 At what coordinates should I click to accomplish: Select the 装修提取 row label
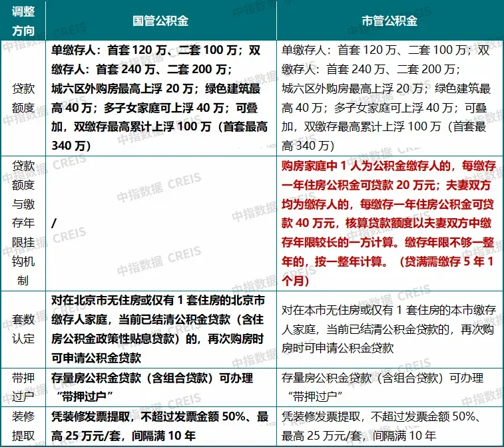pyautogui.click(x=23, y=426)
